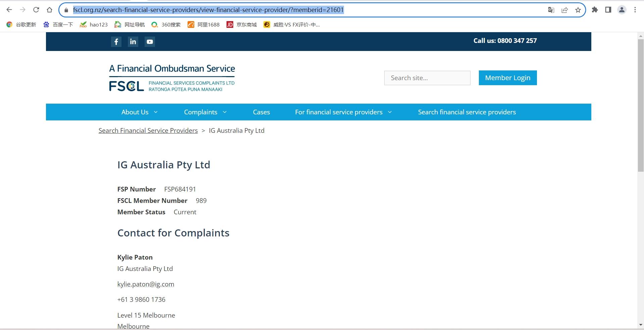Image resolution: width=644 pixels, height=330 pixels.
Task: Click the lock site info icon
Action: [x=66, y=10]
